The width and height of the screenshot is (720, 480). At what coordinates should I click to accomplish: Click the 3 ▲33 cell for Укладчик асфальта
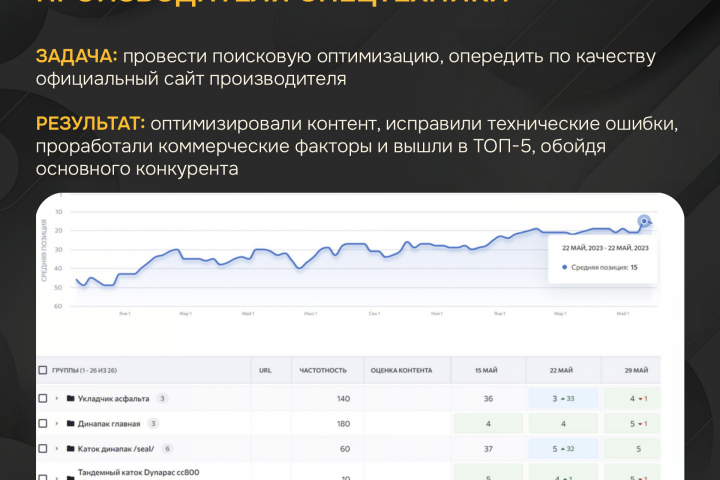(563, 399)
